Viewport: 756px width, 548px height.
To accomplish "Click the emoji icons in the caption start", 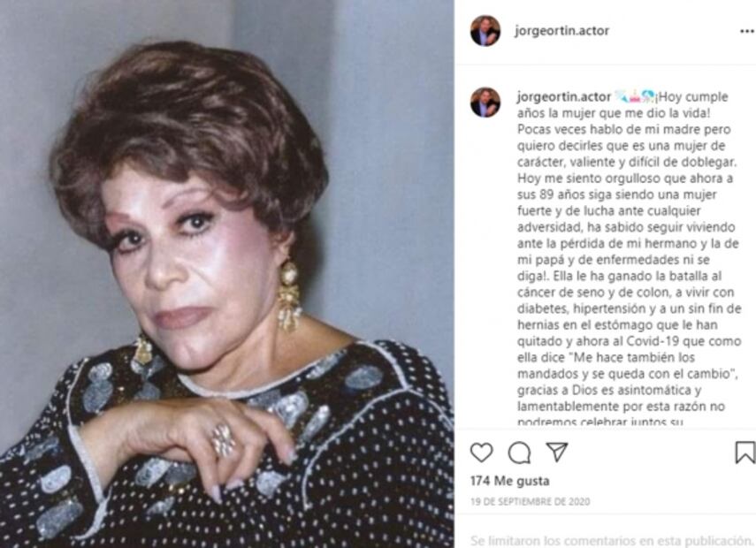I will (635, 96).
